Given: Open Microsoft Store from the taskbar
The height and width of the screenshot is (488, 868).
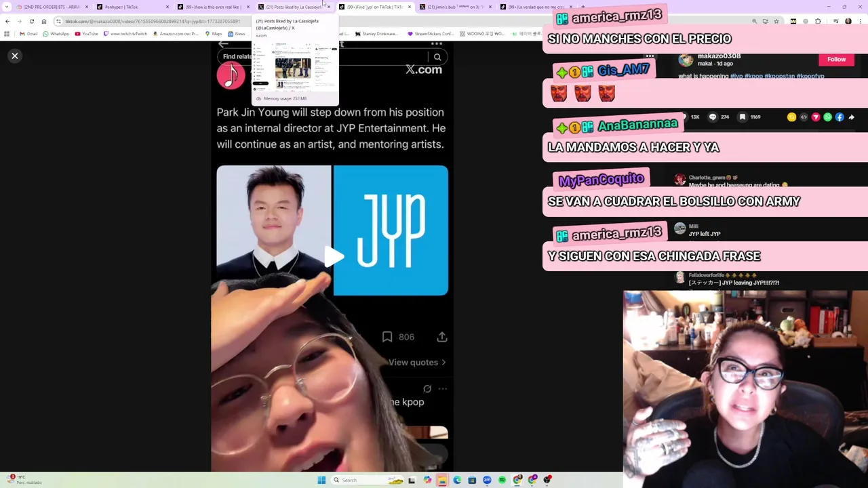Looking at the screenshot, I should tap(472, 480).
